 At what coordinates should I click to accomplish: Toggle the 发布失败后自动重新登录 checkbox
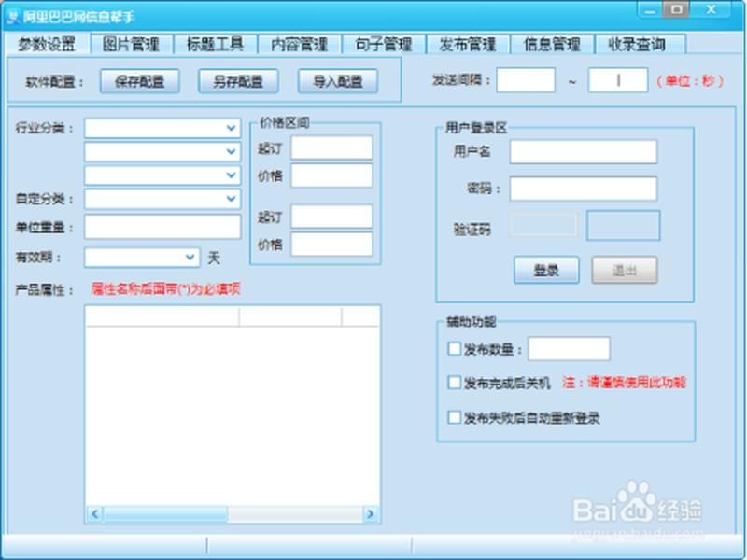pyautogui.click(x=454, y=417)
